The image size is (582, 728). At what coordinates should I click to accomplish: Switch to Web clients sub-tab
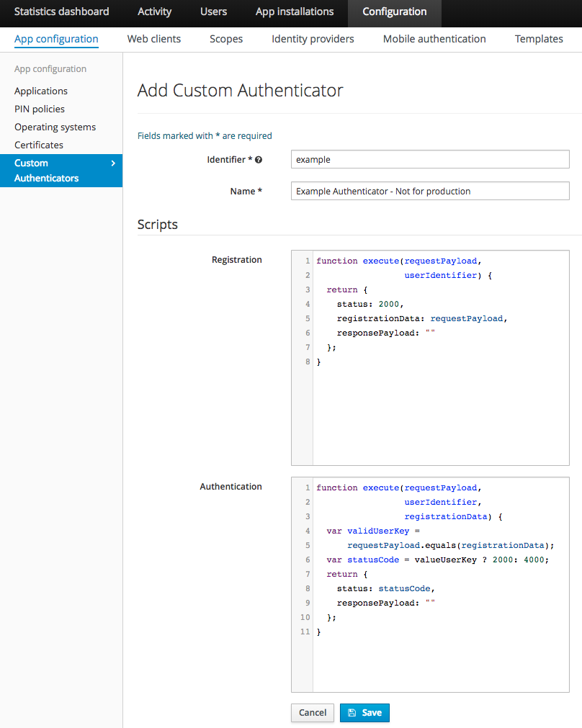pyautogui.click(x=153, y=39)
